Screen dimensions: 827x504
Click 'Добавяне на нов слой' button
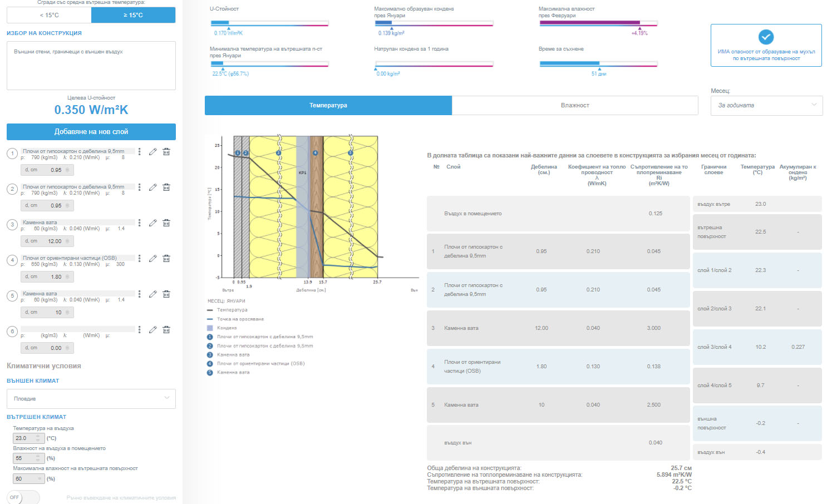click(x=91, y=132)
